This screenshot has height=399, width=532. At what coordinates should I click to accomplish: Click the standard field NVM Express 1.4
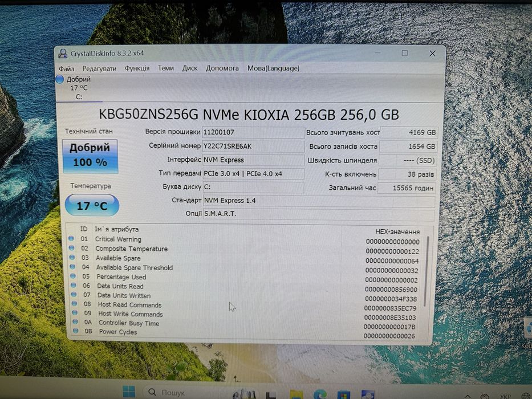click(x=319, y=201)
